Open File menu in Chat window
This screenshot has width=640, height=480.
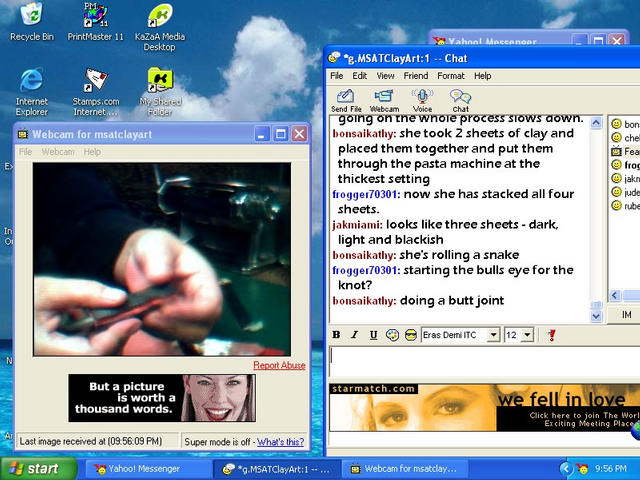pos(336,76)
